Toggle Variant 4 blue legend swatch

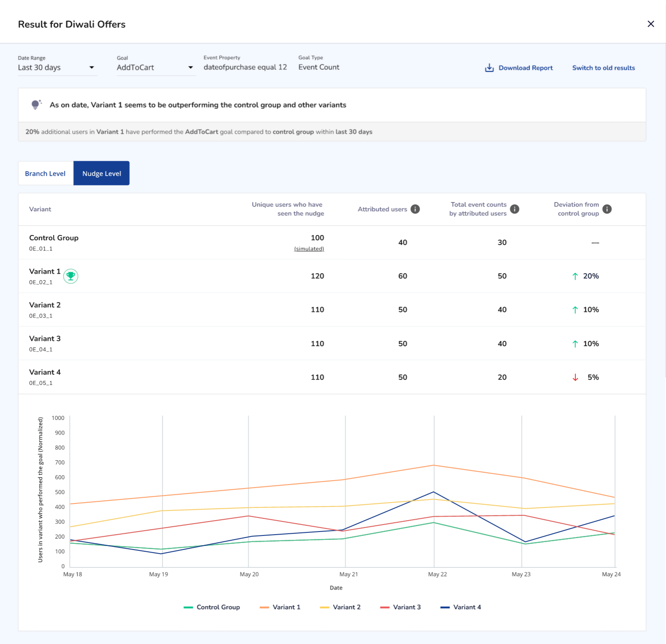(x=445, y=608)
